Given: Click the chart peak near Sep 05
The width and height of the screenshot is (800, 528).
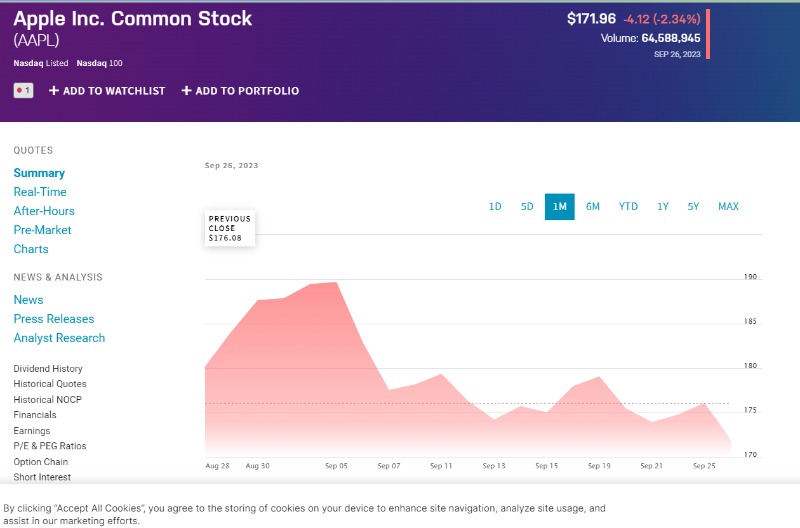Looking at the screenshot, I should pyautogui.click(x=336, y=282).
